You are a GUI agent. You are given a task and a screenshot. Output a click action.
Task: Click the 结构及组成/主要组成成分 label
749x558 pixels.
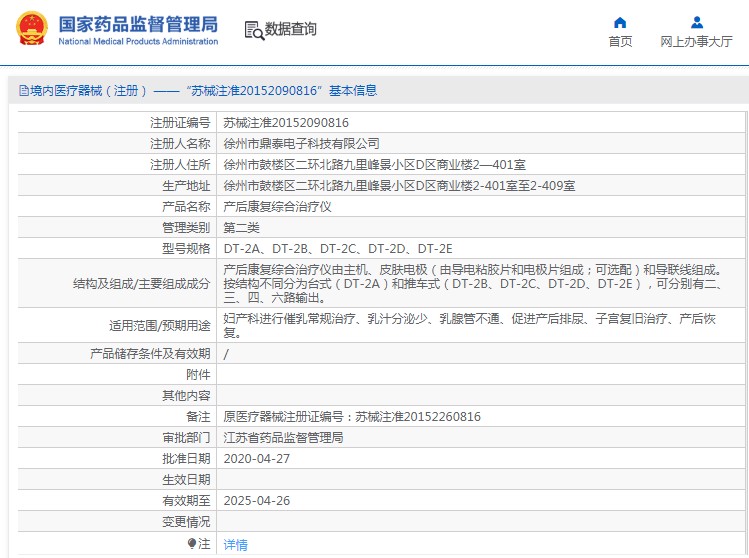[141, 284]
